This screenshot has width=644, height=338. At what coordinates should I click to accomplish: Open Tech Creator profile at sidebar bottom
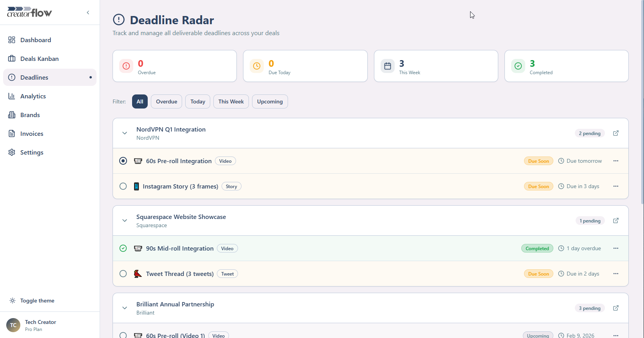pyautogui.click(x=40, y=325)
